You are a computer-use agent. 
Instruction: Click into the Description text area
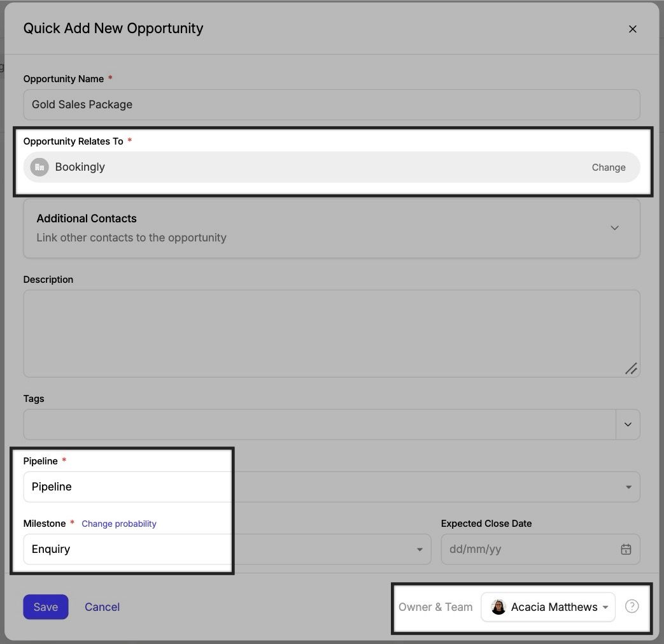[x=332, y=333]
